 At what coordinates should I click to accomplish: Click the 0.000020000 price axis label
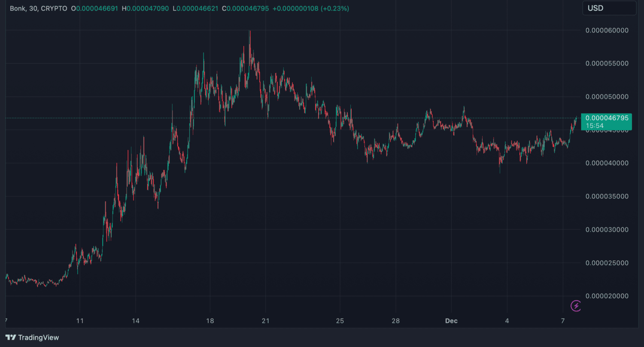tap(607, 296)
